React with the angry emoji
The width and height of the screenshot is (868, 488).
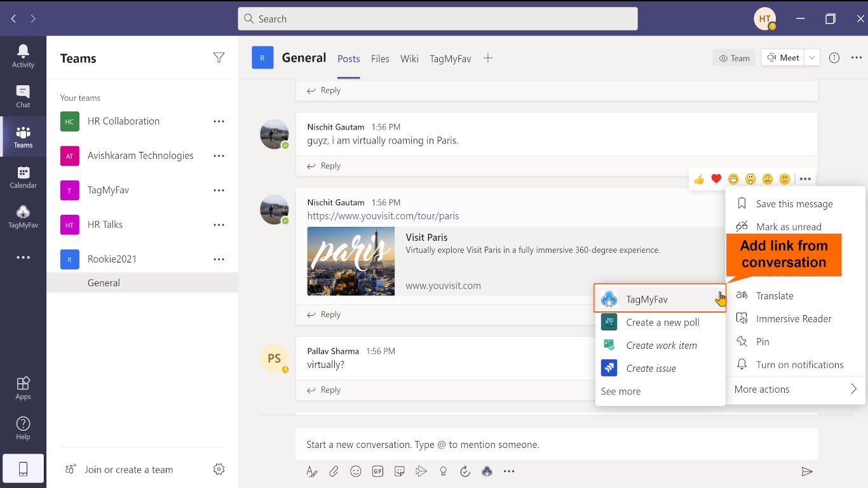pos(785,179)
